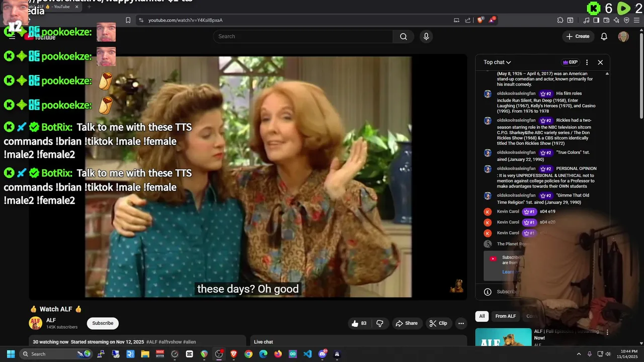The image size is (644, 362).
Task: Open Brave Playlist music note icon
Action: [x=586, y=20]
